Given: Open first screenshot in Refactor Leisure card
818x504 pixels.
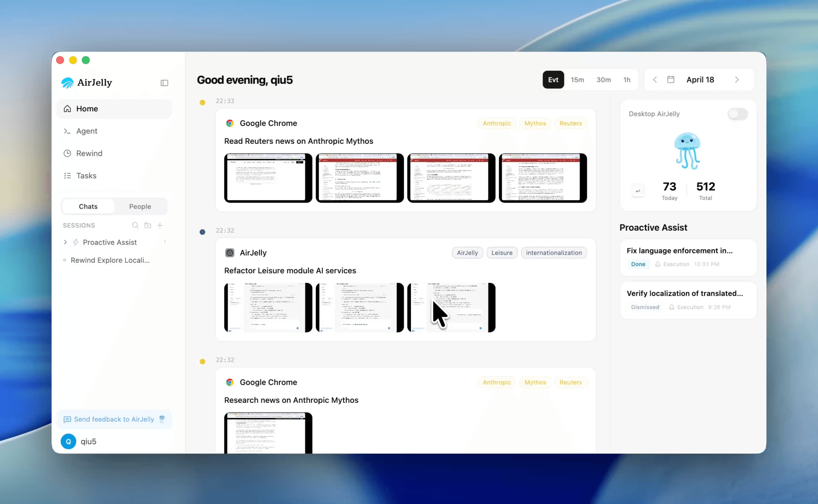Looking at the screenshot, I should (x=268, y=307).
